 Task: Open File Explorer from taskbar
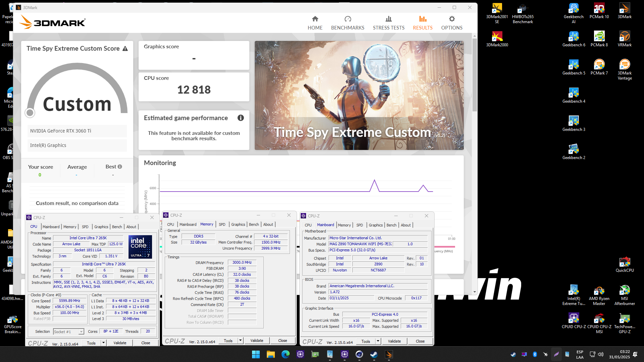pos(270,354)
